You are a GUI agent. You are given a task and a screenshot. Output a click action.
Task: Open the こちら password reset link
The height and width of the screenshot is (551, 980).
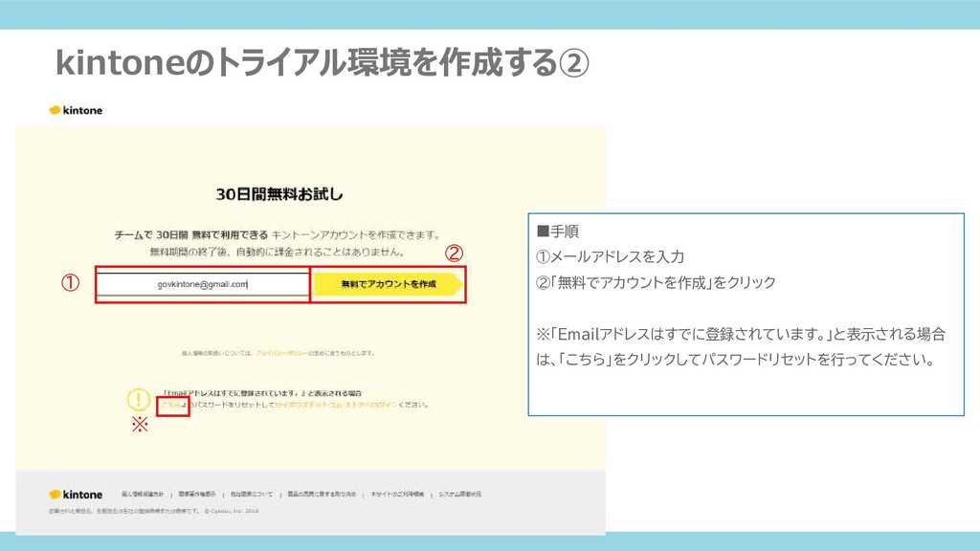(170, 405)
